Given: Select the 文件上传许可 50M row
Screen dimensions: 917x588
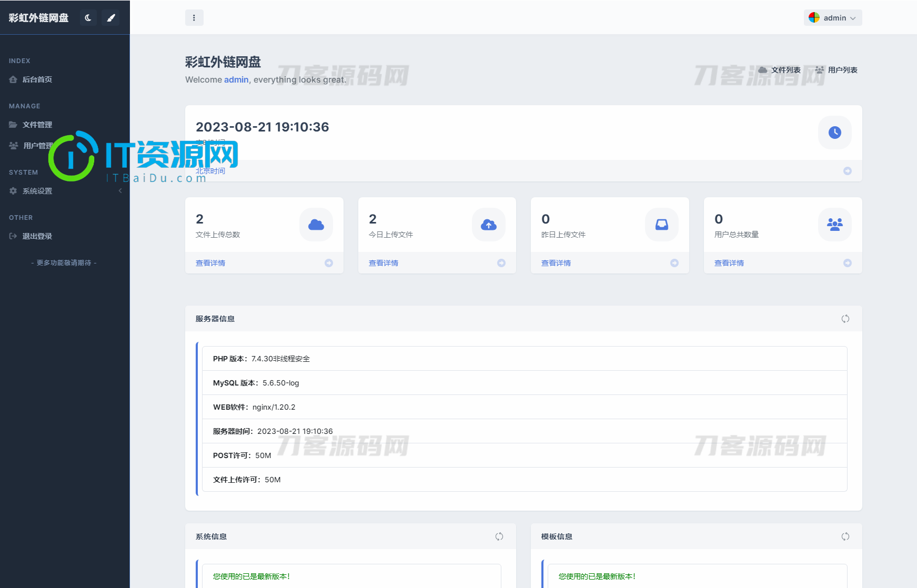Looking at the screenshot, I should (525, 480).
